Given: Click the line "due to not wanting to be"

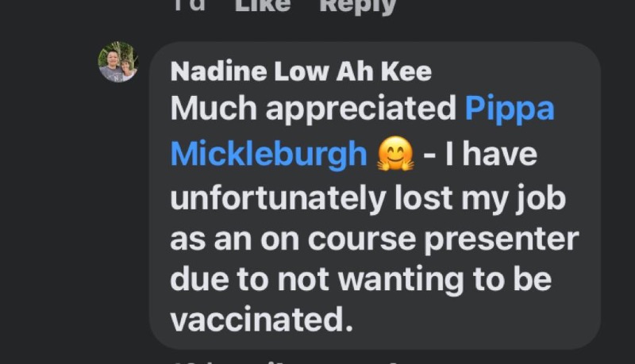Looking at the screenshot, I should click(361, 279).
